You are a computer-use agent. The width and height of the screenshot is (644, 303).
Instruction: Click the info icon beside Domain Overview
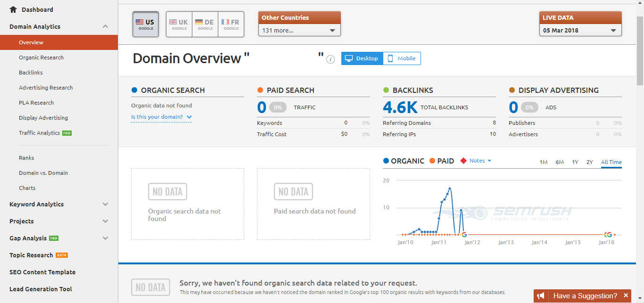click(x=330, y=59)
